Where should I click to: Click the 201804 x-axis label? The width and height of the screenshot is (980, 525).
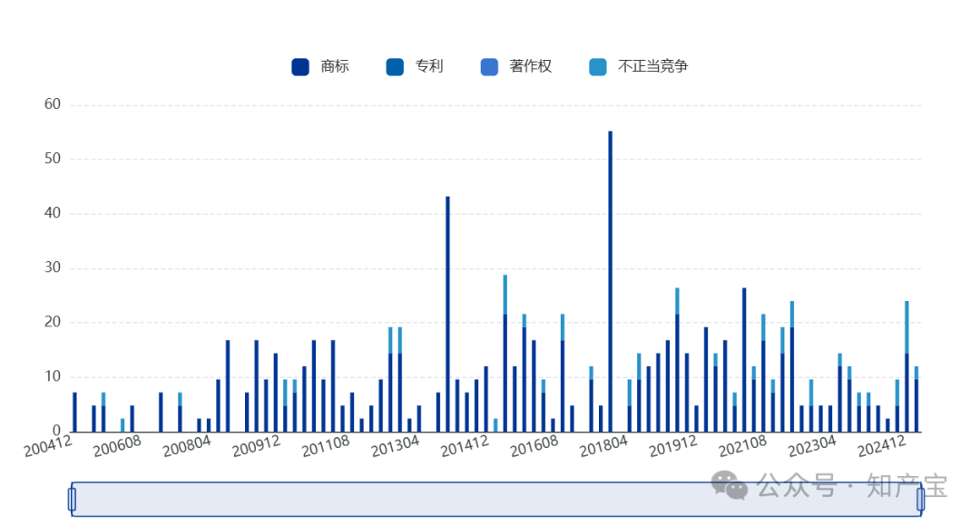click(x=603, y=447)
